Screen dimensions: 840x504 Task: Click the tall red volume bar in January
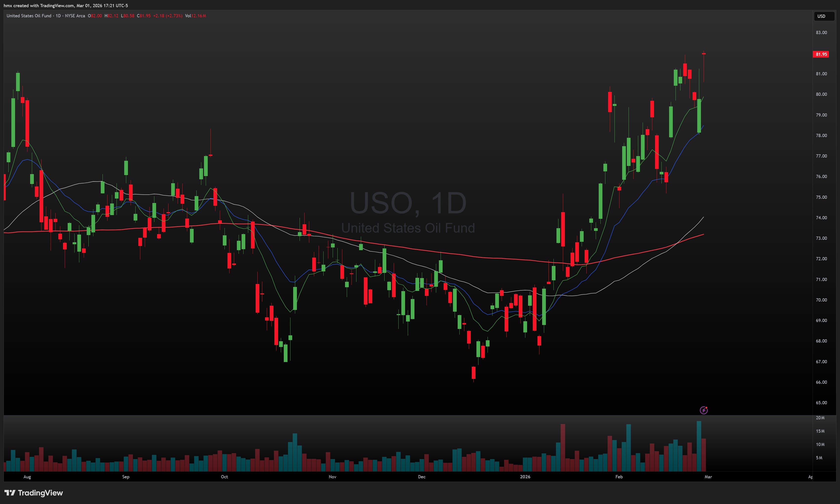(x=563, y=447)
